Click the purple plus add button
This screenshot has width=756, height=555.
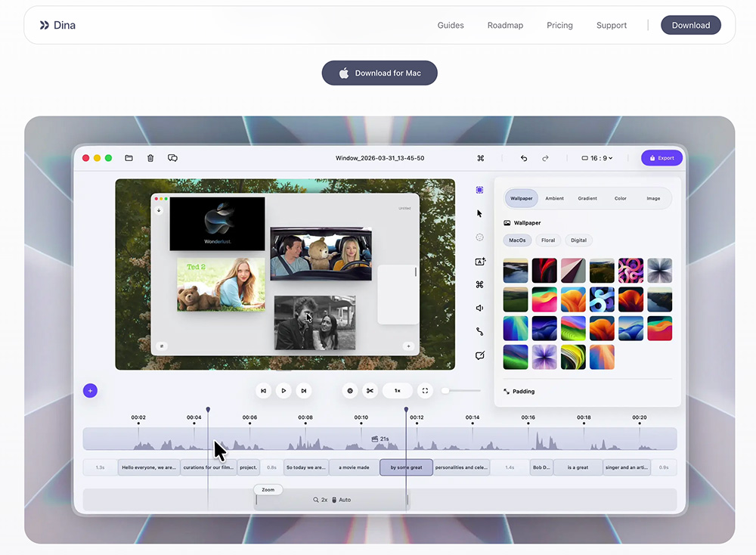click(90, 391)
